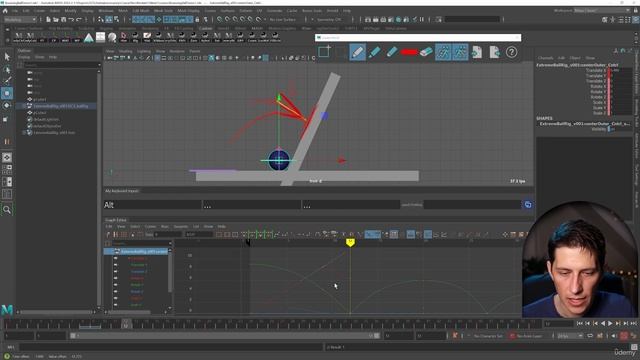Select the teal marker brush tool

click(x=374, y=52)
